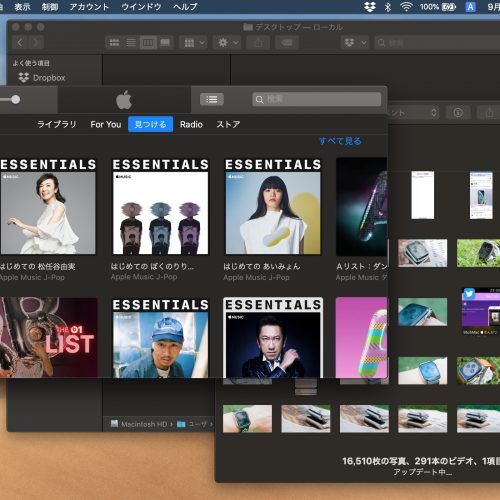
Task: Open Finder action gear dropdown
Action: [x=228, y=43]
